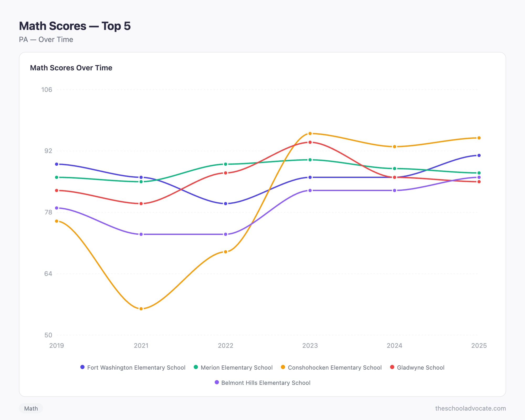
Task: Click Gladwyne red data point at 2023
Action: 310,142
